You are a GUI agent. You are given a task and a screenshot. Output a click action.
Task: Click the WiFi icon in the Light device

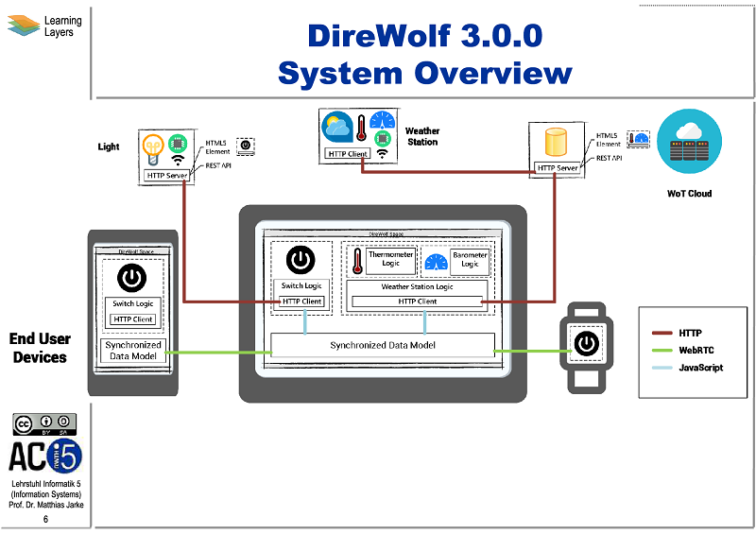click(178, 160)
